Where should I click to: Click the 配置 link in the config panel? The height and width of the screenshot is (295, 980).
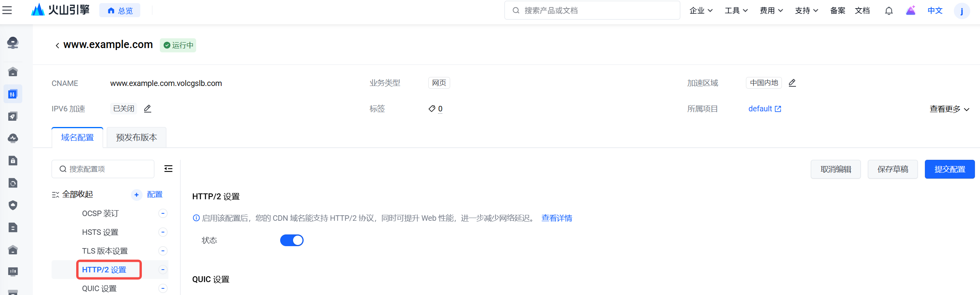[x=155, y=195]
